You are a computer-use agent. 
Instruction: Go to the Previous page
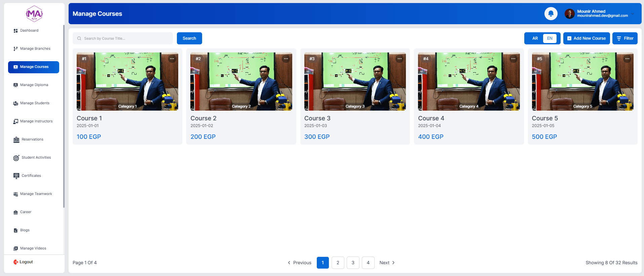[x=300, y=263]
